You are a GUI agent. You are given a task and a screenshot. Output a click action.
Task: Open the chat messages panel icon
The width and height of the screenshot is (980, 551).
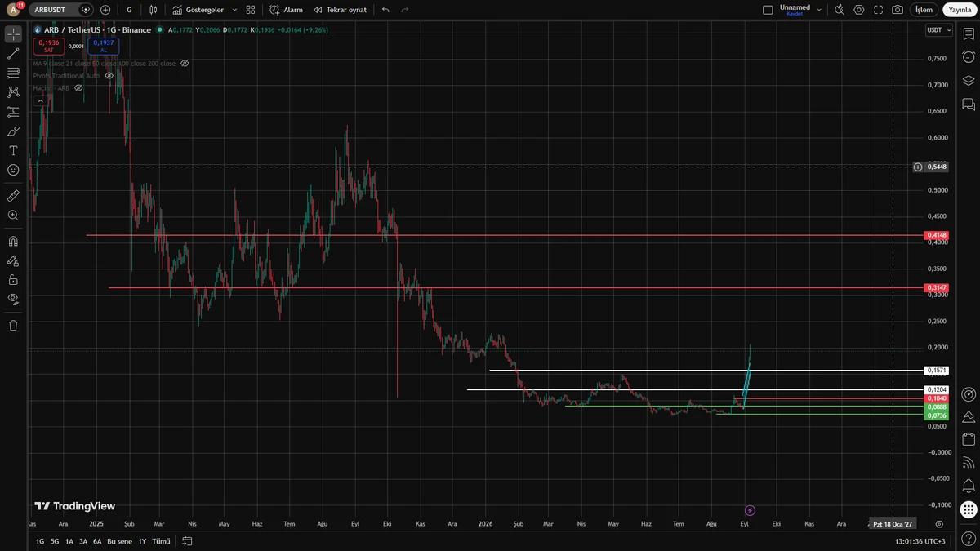coord(969,104)
